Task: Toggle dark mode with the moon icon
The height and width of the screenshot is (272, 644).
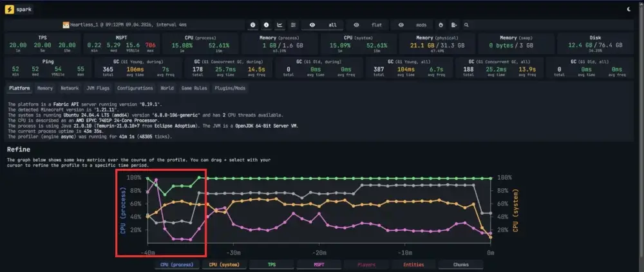Action: click(629, 10)
